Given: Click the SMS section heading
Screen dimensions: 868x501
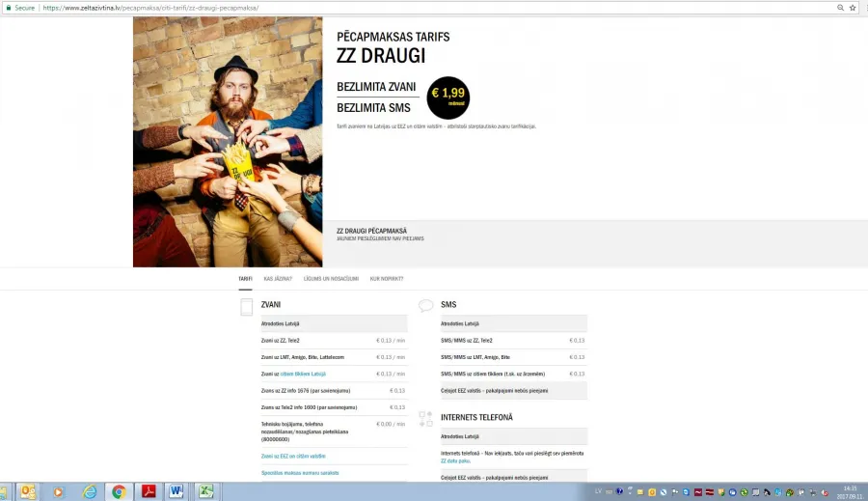Looking at the screenshot, I should 448,304.
